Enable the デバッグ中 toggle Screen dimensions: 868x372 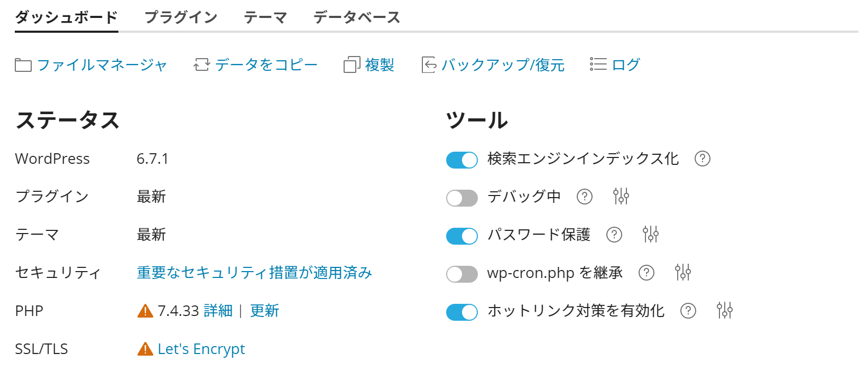click(462, 198)
